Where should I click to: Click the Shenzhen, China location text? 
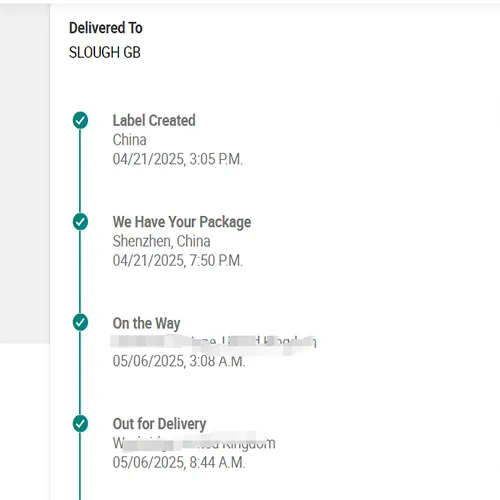pyautogui.click(x=161, y=241)
